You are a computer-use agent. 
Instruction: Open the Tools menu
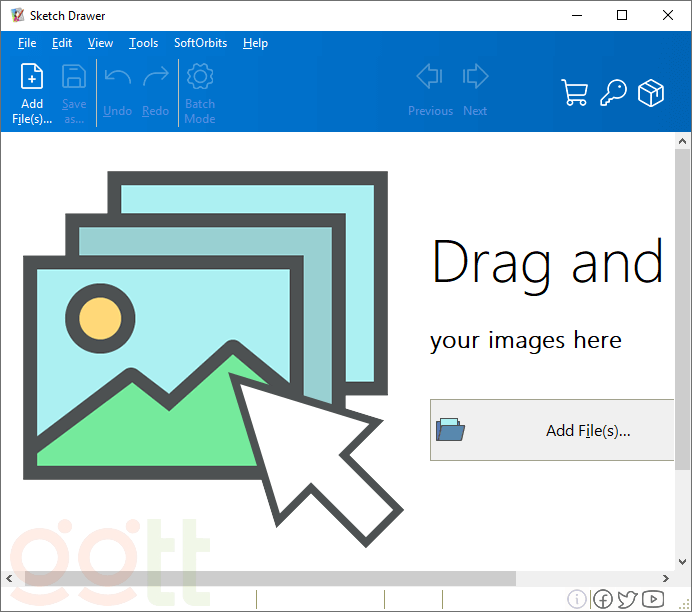pyautogui.click(x=143, y=43)
